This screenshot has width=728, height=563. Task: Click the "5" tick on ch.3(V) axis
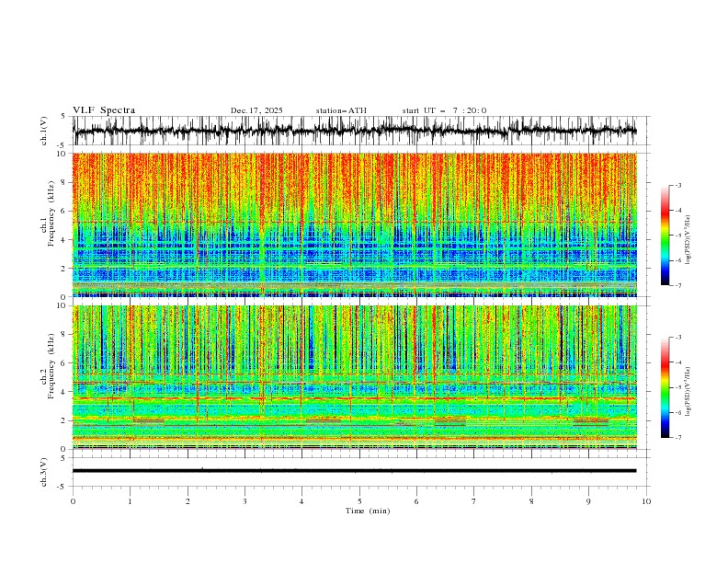(x=64, y=458)
